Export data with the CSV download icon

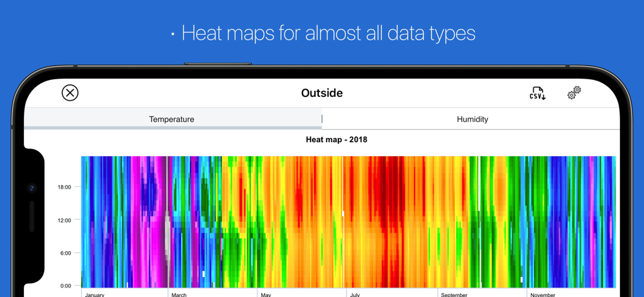(x=537, y=93)
